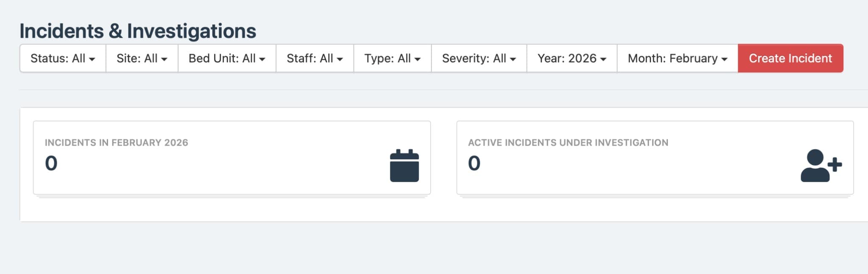The height and width of the screenshot is (274, 868).
Task: Click the Status filter chevron arrow
Action: 92,60
